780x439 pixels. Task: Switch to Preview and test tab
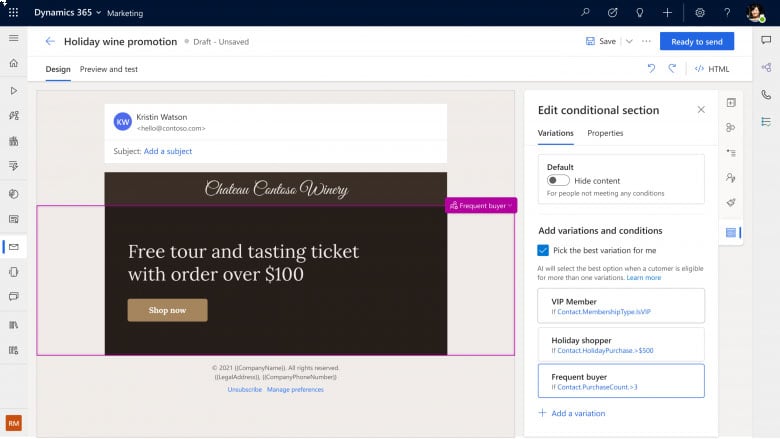coord(108,69)
